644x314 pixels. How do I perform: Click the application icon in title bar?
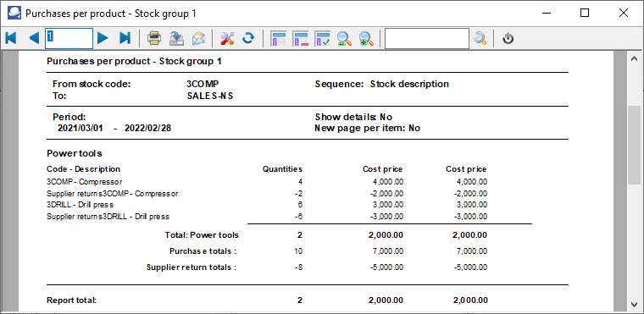14,14
